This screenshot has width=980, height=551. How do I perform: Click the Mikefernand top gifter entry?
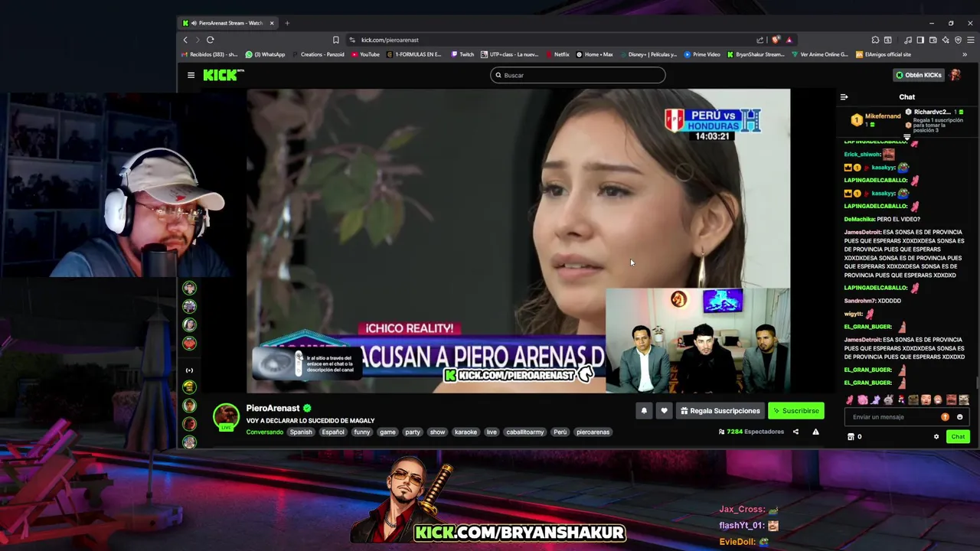[x=876, y=119]
